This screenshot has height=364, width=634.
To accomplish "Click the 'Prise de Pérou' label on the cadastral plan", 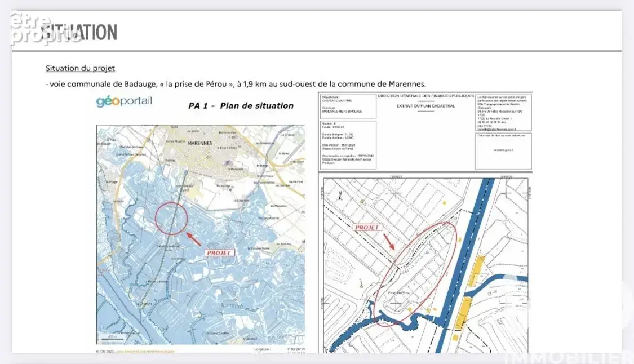I will click(x=399, y=292).
